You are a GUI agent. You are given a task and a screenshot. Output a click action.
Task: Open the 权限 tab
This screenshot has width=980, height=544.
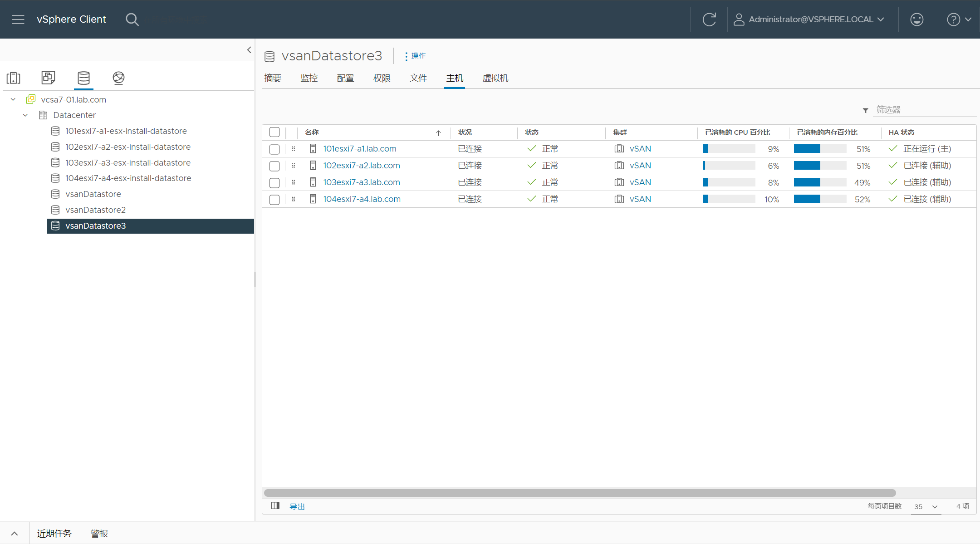click(x=382, y=78)
